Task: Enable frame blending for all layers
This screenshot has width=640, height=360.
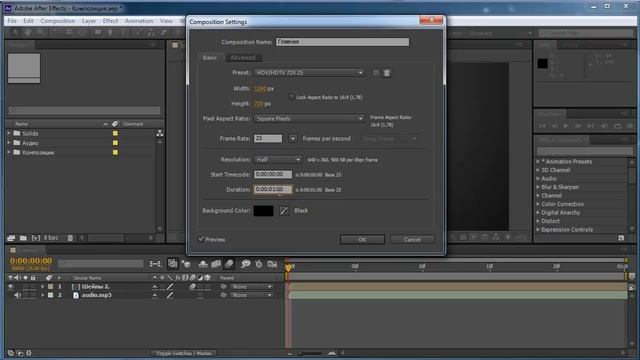Action: point(216,264)
